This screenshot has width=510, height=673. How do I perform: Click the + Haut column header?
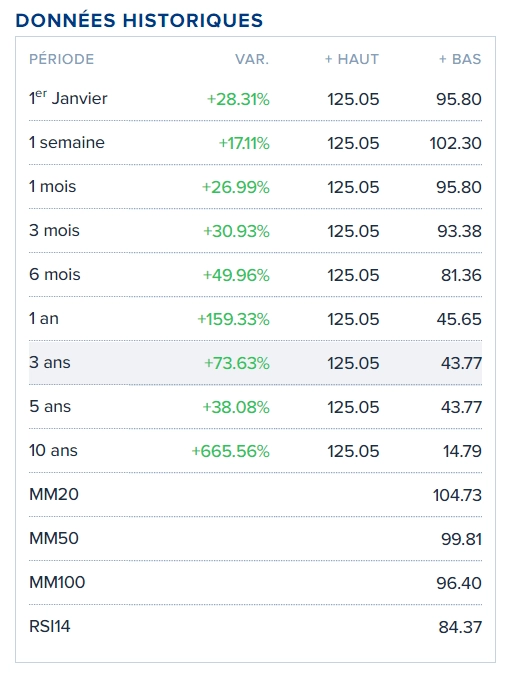(352, 59)
